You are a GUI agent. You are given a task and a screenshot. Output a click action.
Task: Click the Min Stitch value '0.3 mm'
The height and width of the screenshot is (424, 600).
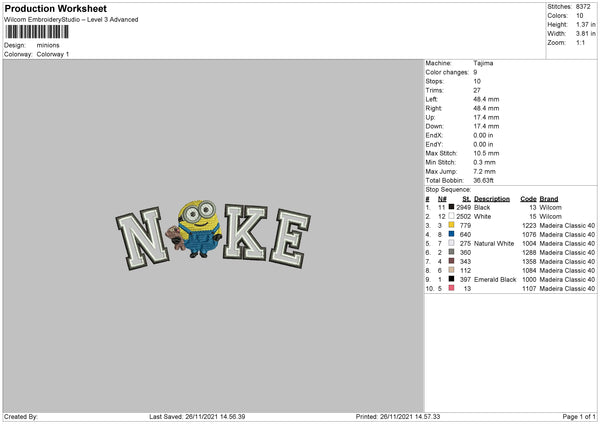pyautogui.click(x=484, y=162)
